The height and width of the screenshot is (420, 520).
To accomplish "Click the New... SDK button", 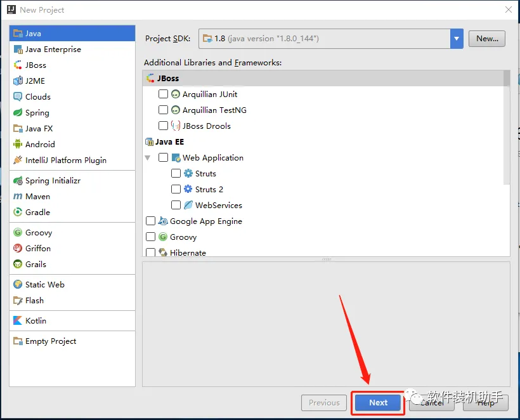I will (x=487, y=39).
